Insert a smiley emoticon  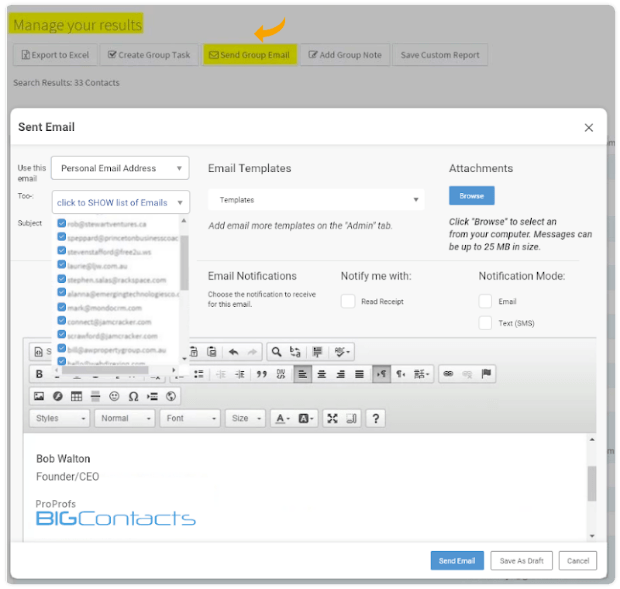click(114, 396)
